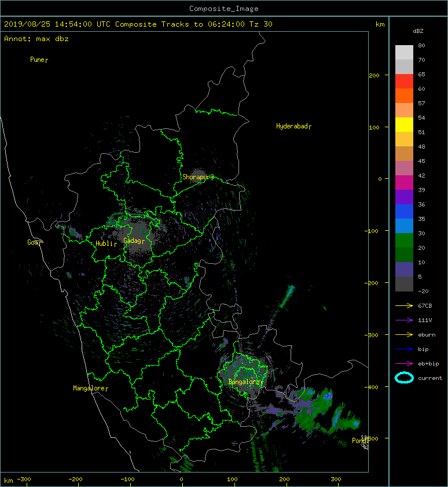Click the 'dBZ' legend heading
448x487 pixels.
[418, 31]
